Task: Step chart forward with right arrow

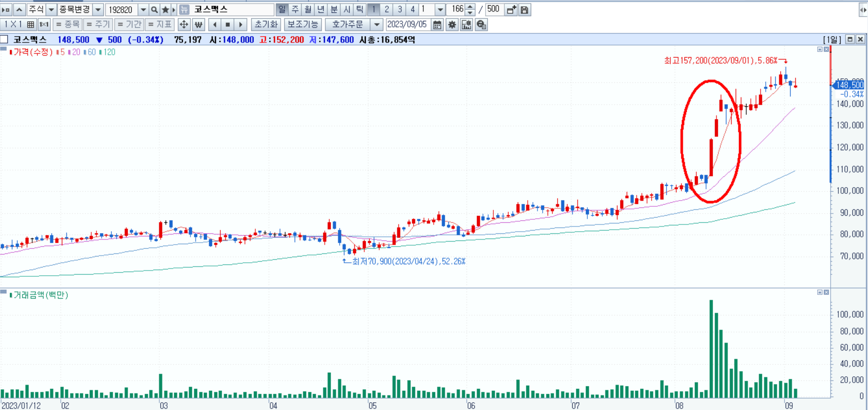Action: coord(240,24)
